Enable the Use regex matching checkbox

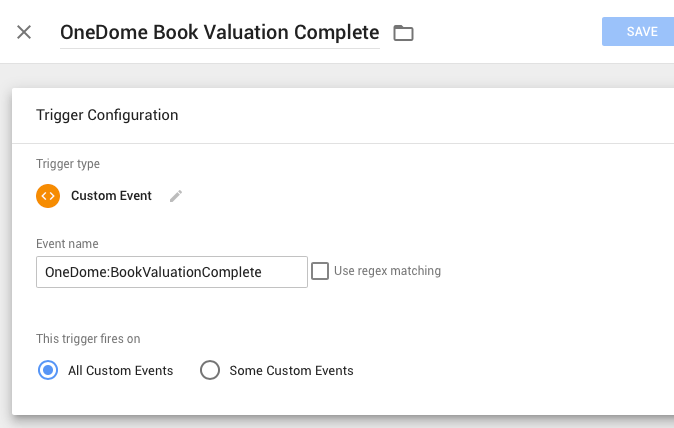pyautogui.click(x=320, y=271)
